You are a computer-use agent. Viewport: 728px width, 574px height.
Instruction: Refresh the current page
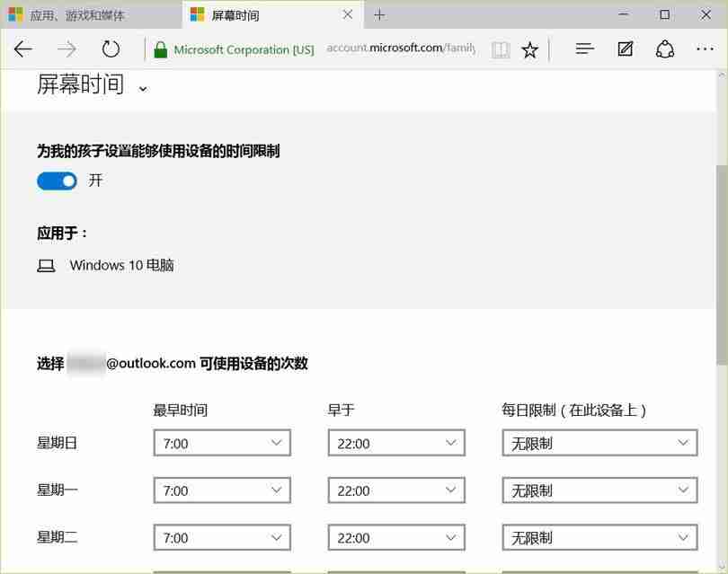click(x=111, y=49)
